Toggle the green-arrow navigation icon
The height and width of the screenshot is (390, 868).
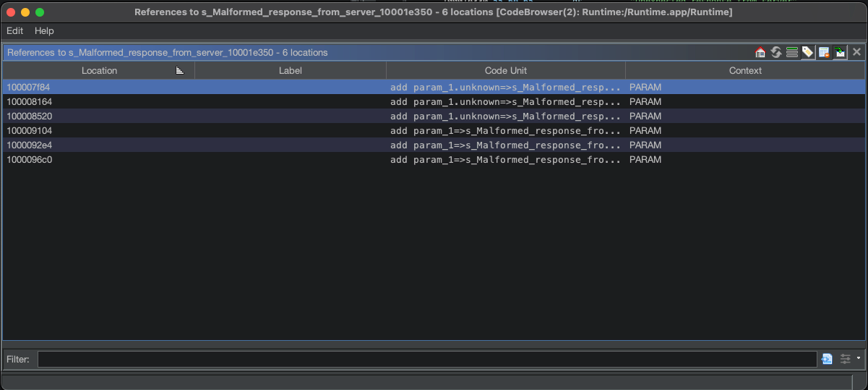pos(839,52)
